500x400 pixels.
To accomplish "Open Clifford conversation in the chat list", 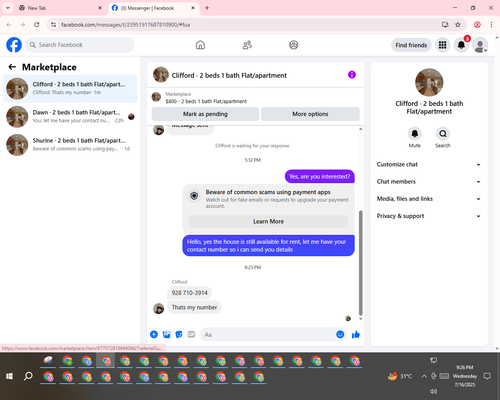I will coord(70,89).
